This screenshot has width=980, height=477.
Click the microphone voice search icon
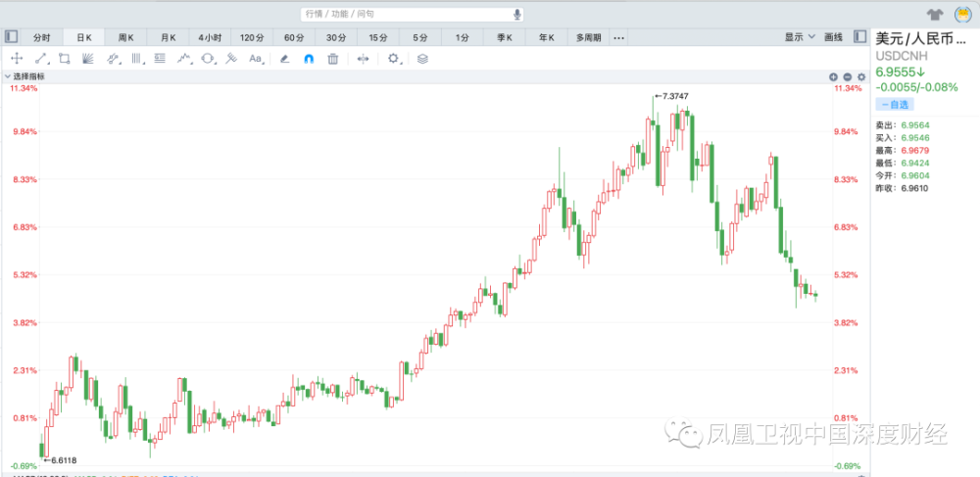click(517, 15)
